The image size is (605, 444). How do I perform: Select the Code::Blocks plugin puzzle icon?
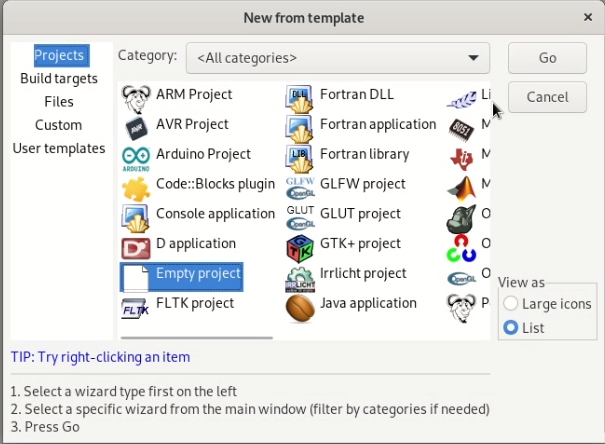click(136, 189)
